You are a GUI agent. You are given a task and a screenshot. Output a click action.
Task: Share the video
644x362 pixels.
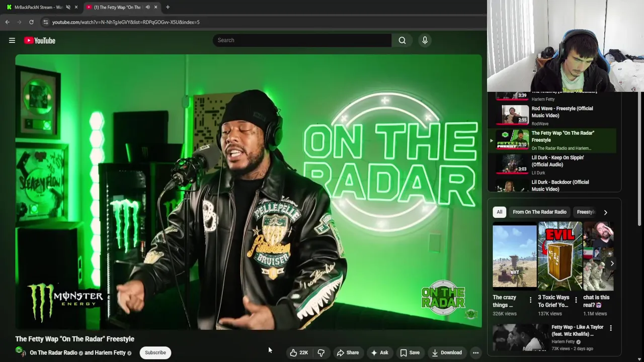(348, 353)
